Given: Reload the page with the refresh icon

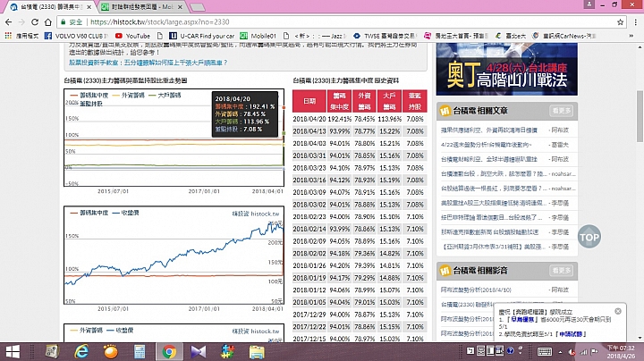Looking at the screenshot, I should click(x=35, y=22).
